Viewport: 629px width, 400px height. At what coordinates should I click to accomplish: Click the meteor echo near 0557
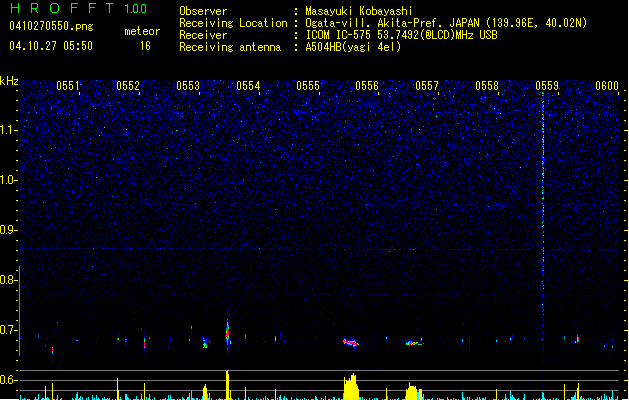(414, 343)
